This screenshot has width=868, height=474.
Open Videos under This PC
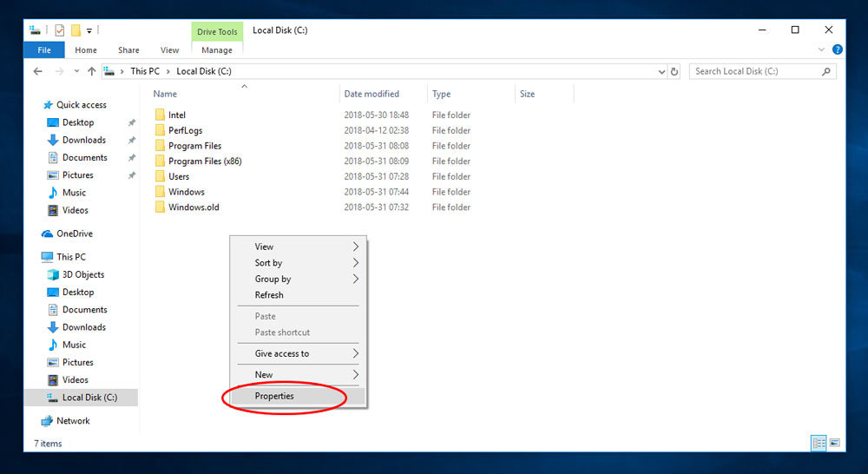76,380
